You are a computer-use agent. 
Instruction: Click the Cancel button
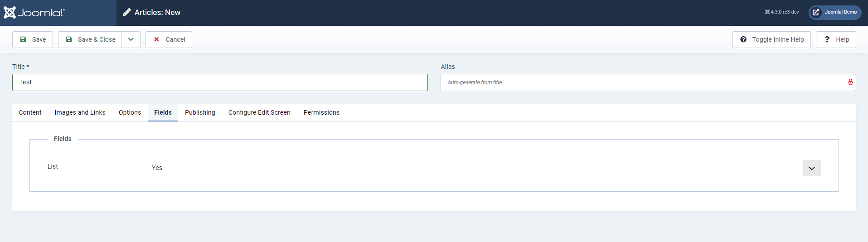click(169, 39)
